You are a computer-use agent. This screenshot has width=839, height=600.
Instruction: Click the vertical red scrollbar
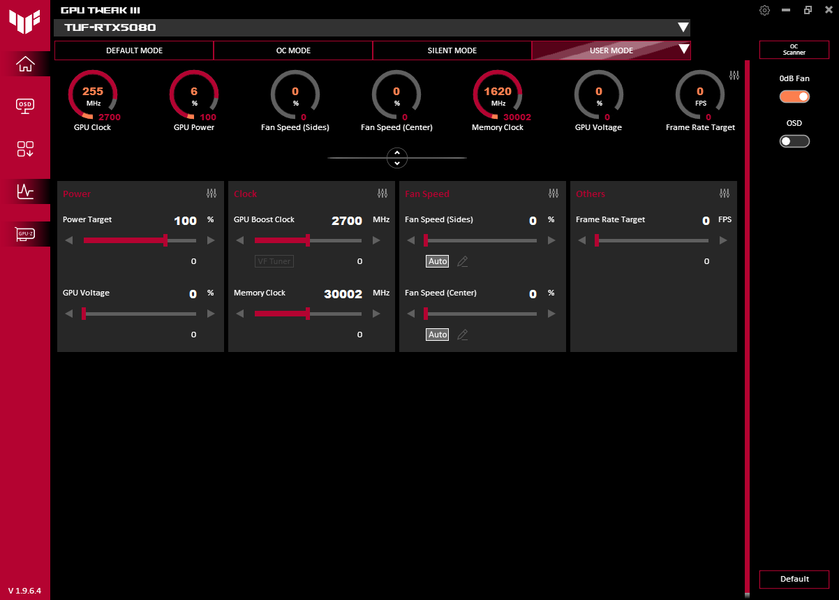747,326
